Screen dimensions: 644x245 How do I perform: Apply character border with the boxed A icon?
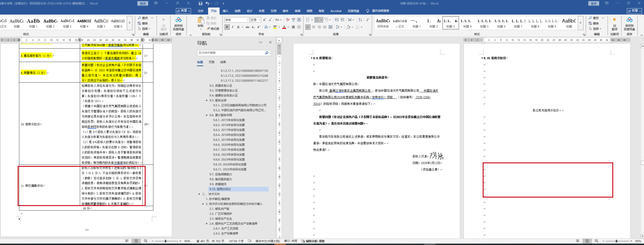click(x=299, y=20)
